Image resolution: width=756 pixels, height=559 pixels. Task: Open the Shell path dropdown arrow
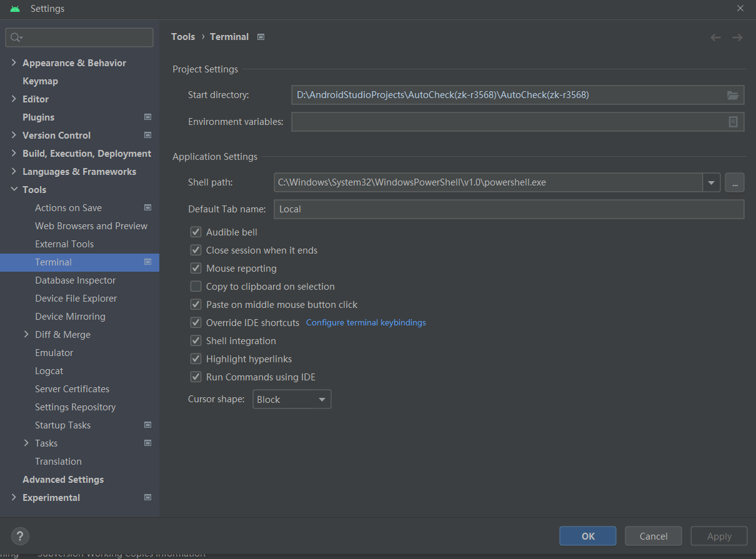[712, 182]
